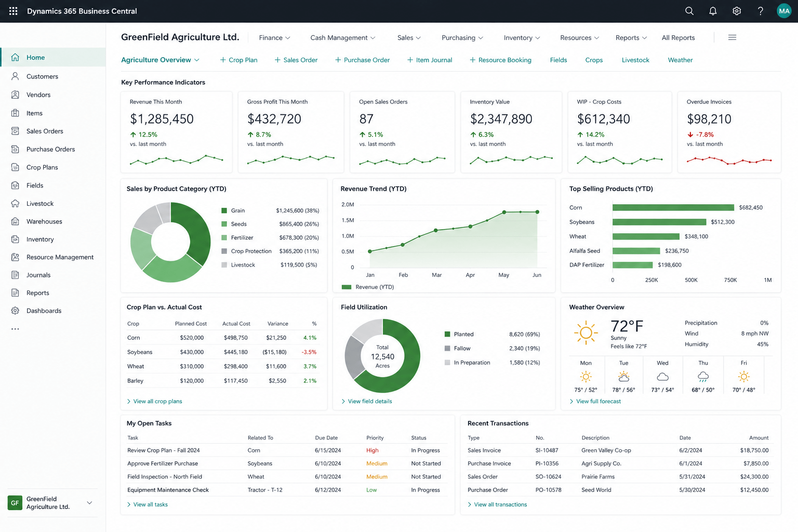Click the Grain legend color swatch

(x=224, y=210)
